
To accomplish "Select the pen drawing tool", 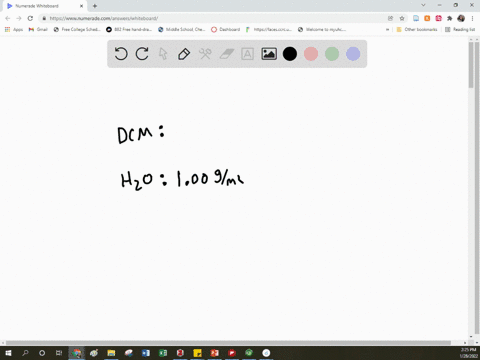I will 184,54.
